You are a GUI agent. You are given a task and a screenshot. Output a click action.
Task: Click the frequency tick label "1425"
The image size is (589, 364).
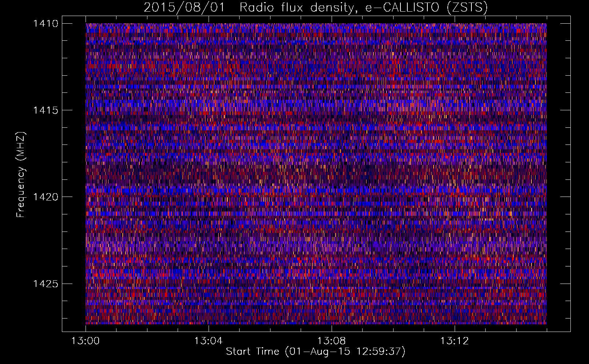click(x=46, y=284)
